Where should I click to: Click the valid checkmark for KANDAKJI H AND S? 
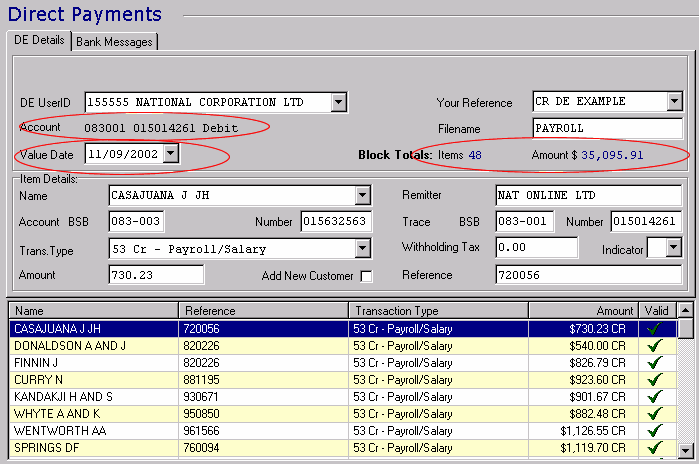654,396
